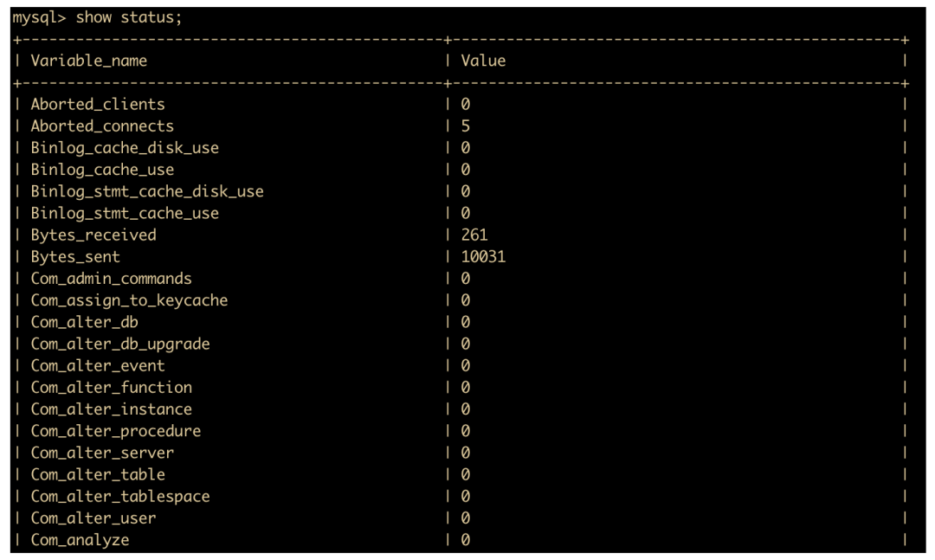The height and width of the screenshot is (560, 935).
Task: Click the Bytes_received value 261
Action: point(474,235)
